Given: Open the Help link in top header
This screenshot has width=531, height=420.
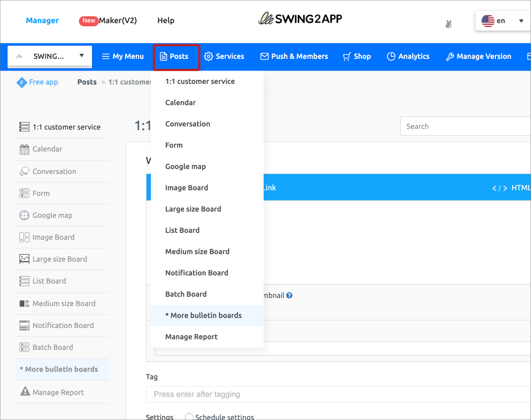Looking at the screenshot, I should tap(166, 21).
